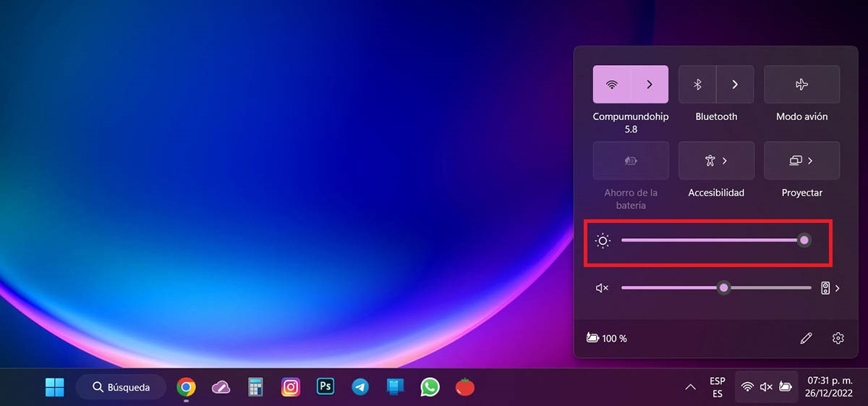Enable Modo avión airplane mode

801,84
